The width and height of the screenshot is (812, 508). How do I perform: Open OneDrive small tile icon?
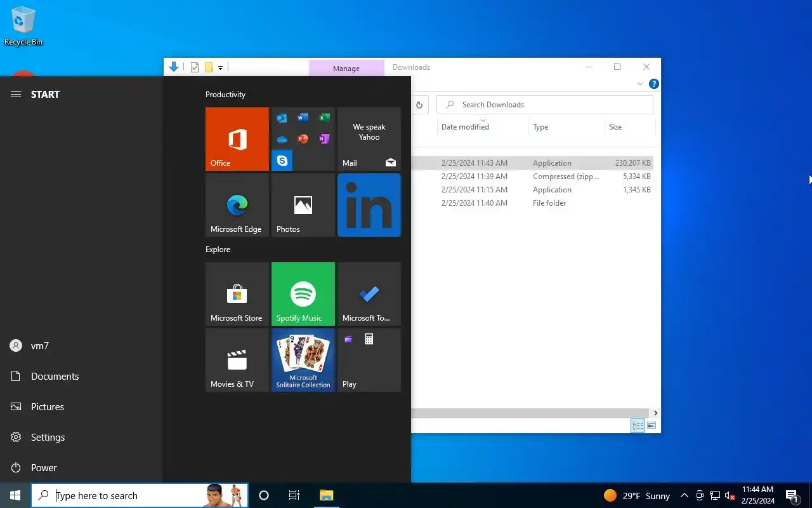282,139
